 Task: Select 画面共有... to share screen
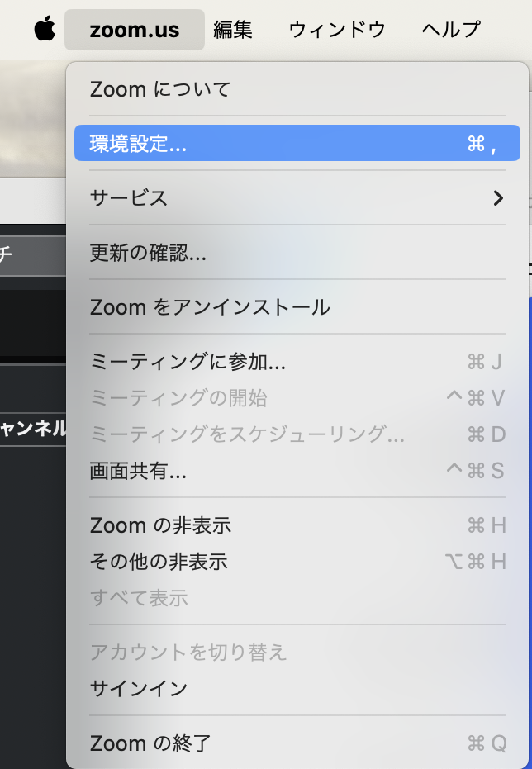point(138,471)
